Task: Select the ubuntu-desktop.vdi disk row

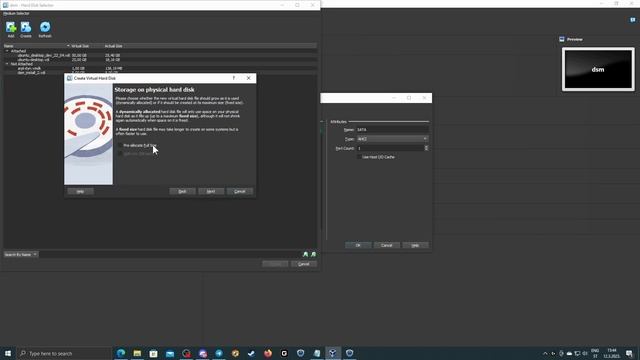Action: [160, 60]
